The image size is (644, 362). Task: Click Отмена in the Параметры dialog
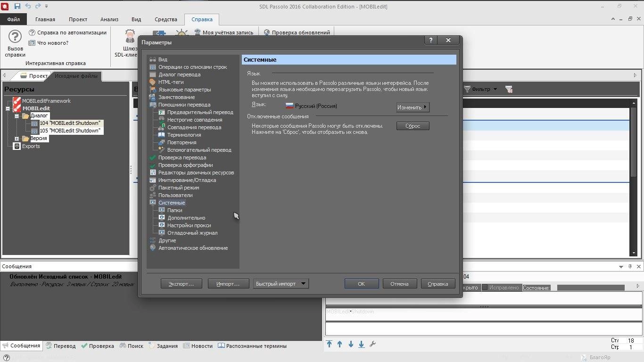pyautogui.click(x=399, y=284)
